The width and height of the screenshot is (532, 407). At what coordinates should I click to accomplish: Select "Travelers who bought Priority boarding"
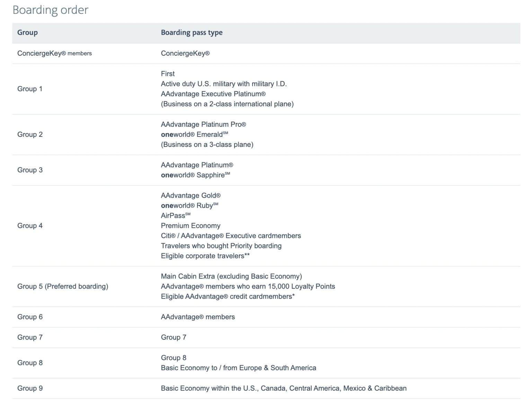[x=221, y=246]
